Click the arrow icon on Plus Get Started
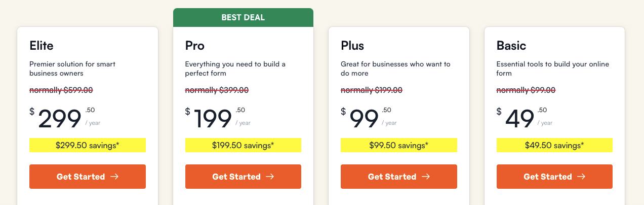This screenshot has height=205, width=644. 426,177
